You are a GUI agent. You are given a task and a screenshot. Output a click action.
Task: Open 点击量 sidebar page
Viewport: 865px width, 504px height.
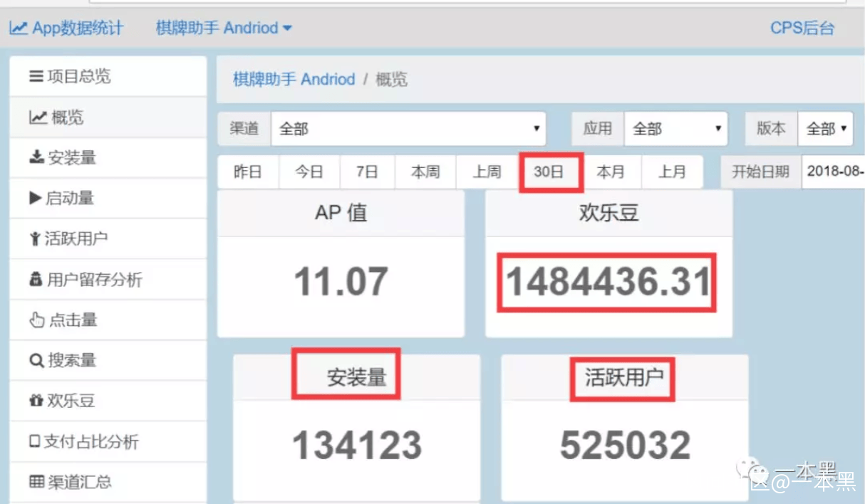pos(108,320)
